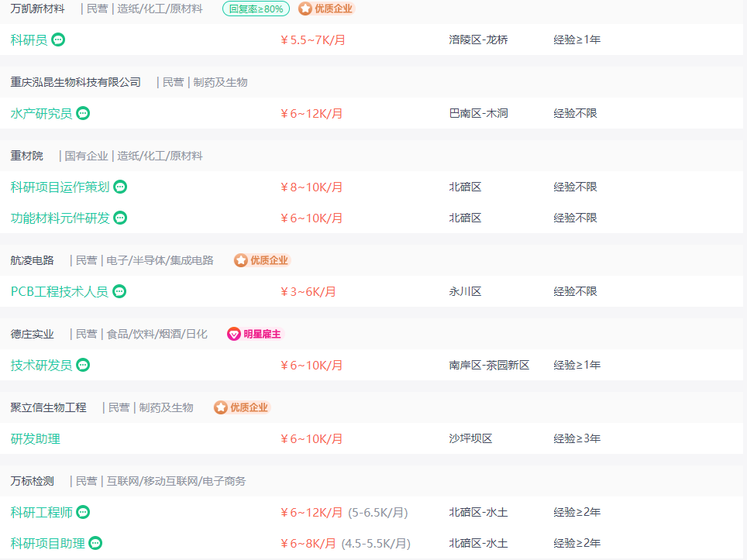Start chat for 科研项目运作策划 position
747x560 pixels.
(120, 187)
